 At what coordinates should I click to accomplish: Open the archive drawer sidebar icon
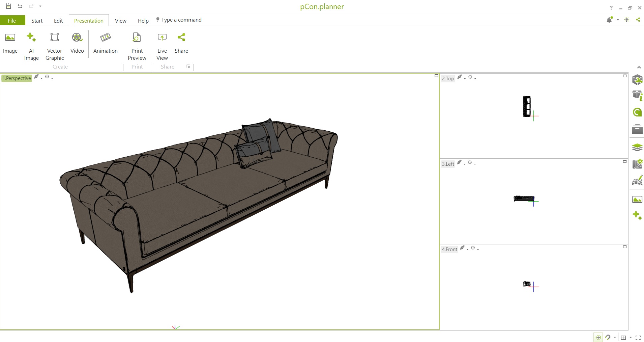[637, 129]
